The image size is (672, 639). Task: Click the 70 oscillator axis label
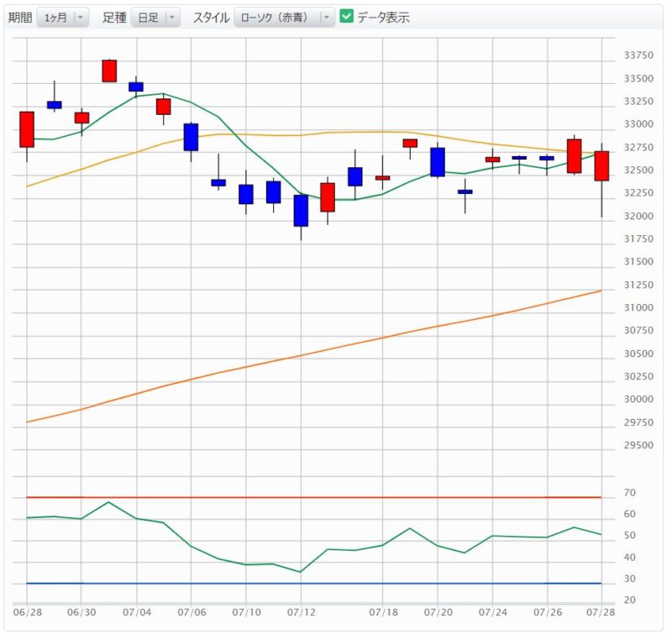coord(629,493)
